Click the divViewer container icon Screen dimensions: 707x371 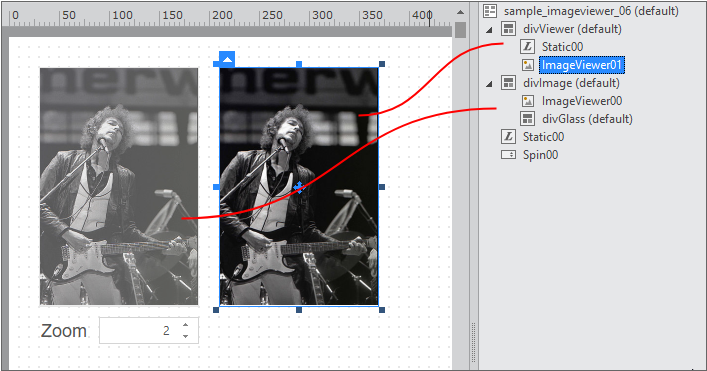[x=509, y=29]
